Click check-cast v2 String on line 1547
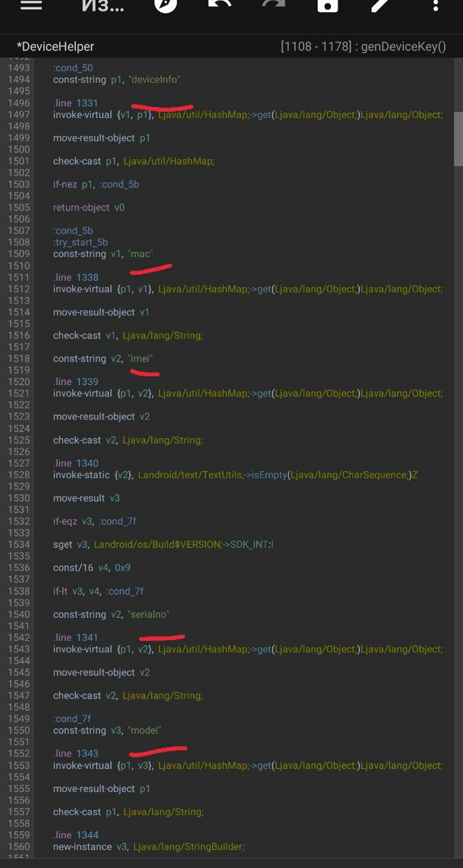The image size is (463, 868). pos(128,695)
